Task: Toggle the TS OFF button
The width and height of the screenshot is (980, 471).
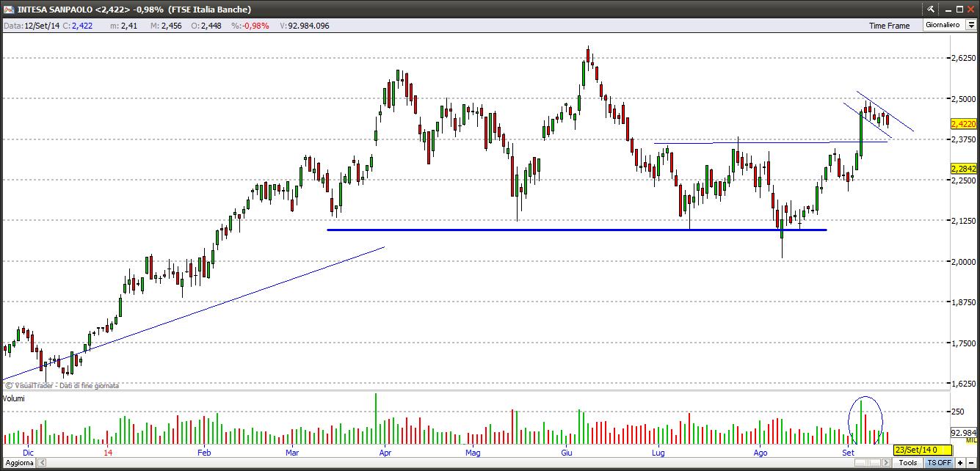Action: click(x=939, y=462)
